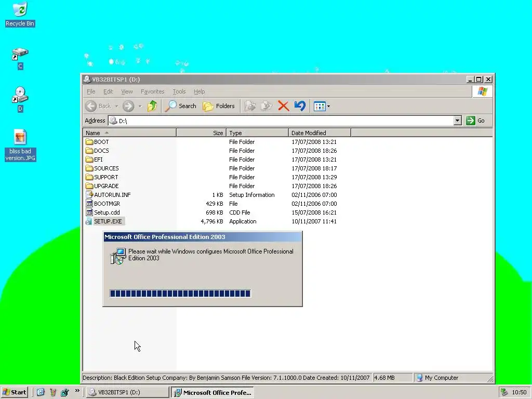
Task: Switch to VB32BITSP1 (D:) taskbar button
Action: click(x=127, y=392)
